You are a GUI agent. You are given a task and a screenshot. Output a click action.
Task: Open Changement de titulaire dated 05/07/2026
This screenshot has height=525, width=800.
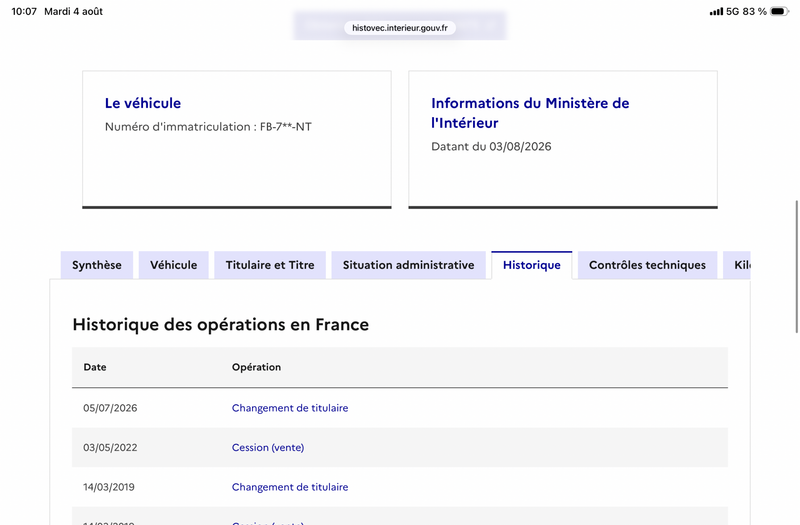coord(290,408)
